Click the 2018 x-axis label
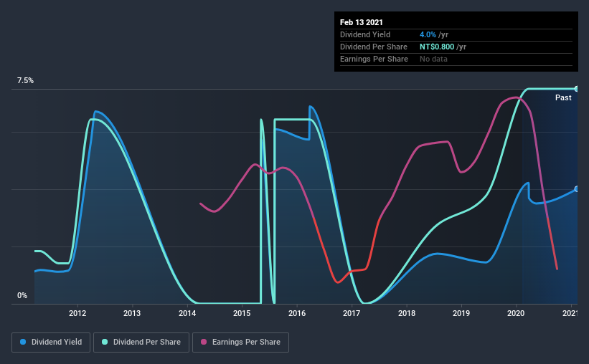 [407, 313]
